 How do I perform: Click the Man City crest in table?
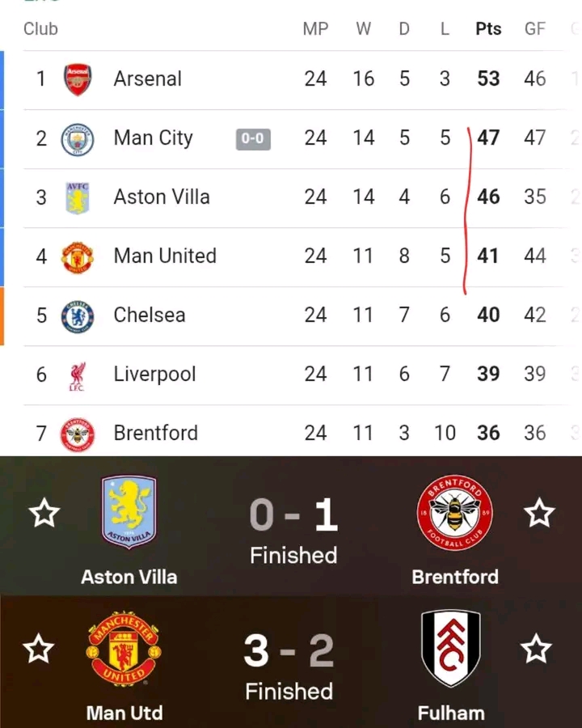(x=78, y=139)
